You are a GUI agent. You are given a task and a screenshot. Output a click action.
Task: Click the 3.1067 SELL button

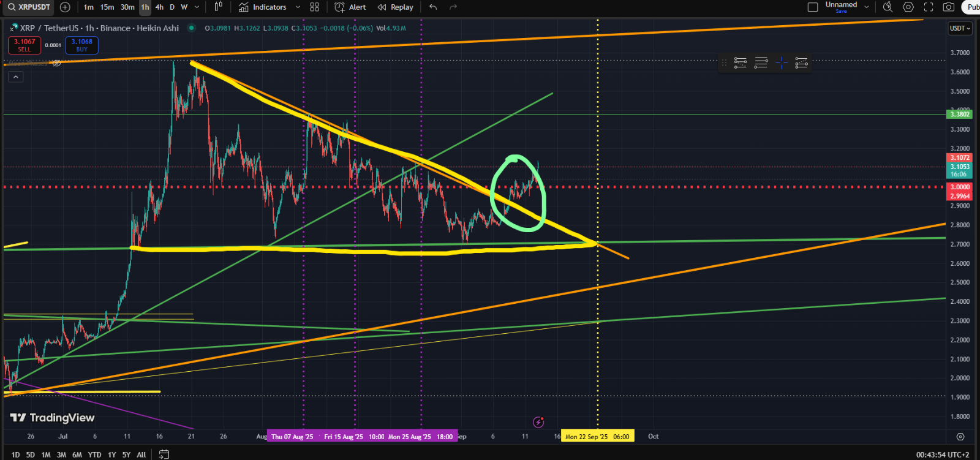[x=24, y=45]
